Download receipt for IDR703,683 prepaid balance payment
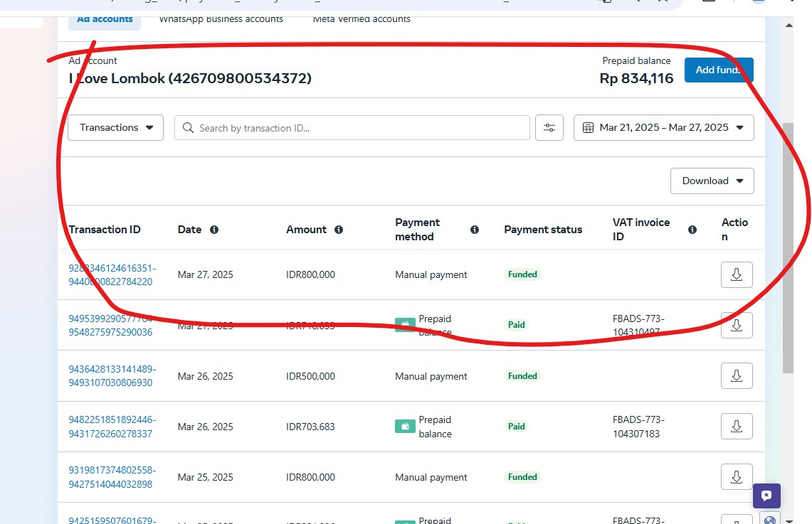 coord(737,427)
